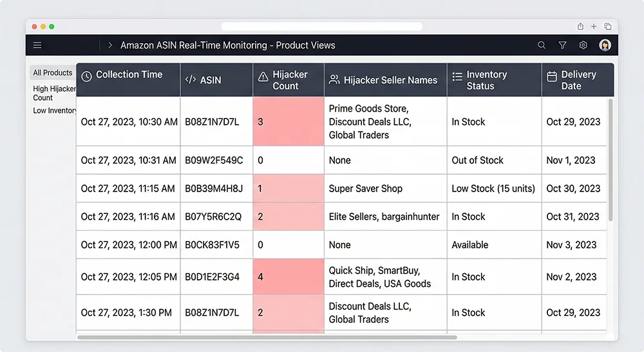Click hijacker count 4 red cell
644x352 pixels.
click(289, 277)
